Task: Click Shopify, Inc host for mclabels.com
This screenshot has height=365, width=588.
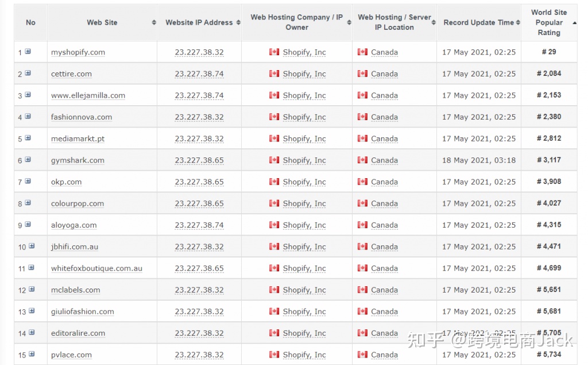Action: (x=304, y=290)
